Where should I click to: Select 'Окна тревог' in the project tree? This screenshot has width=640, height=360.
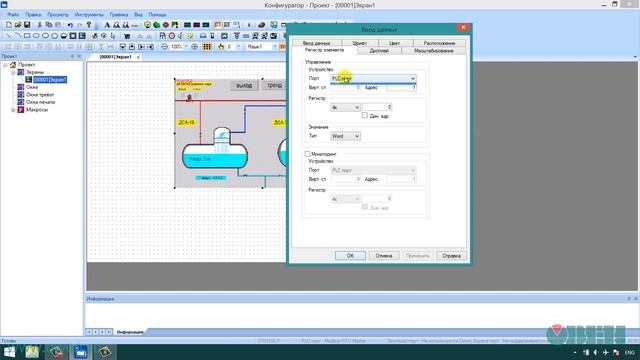coord(40,95)
